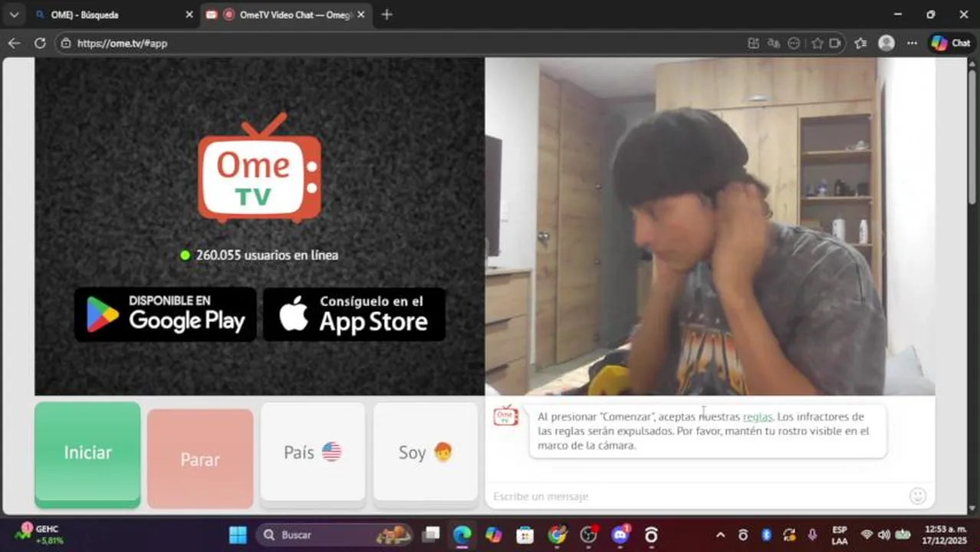Open the browser settings ellipsis menu
The image size is (980, 552).
[912, 43]
